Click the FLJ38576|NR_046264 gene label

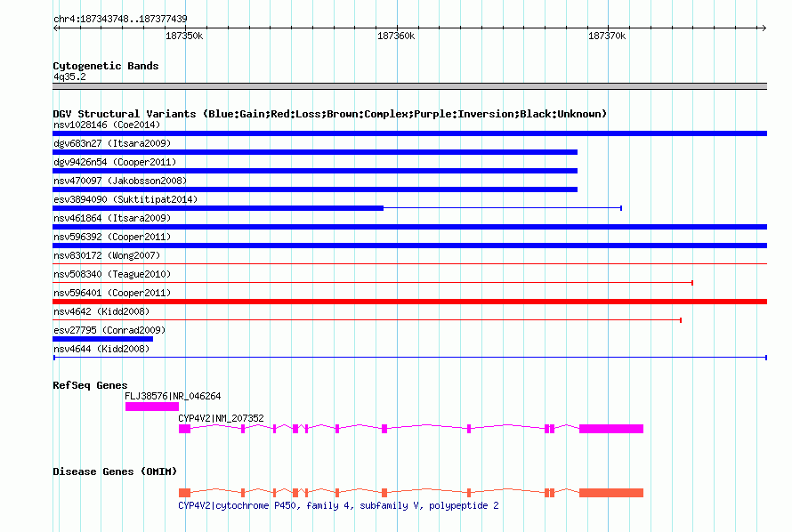click(x=173, y=396)
